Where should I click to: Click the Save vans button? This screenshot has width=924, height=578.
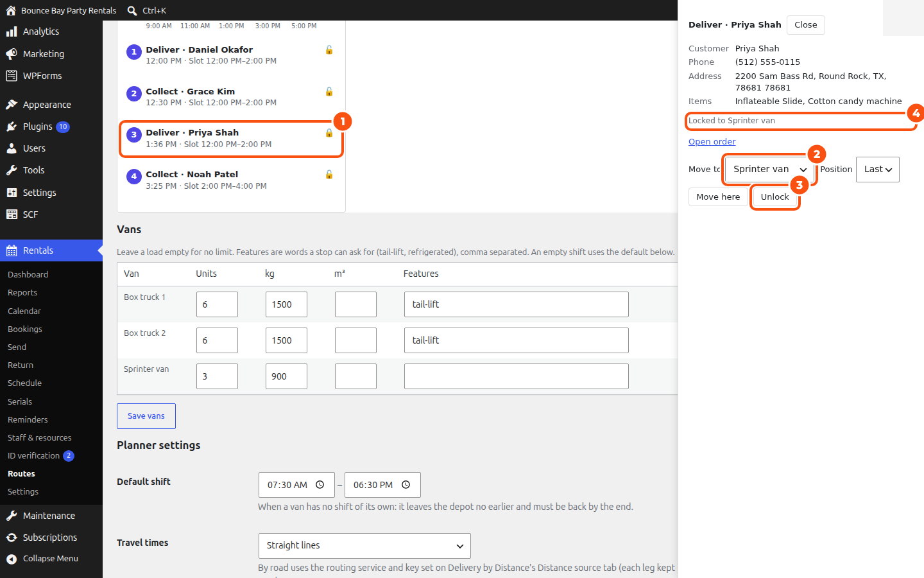(x=146, y=416)
